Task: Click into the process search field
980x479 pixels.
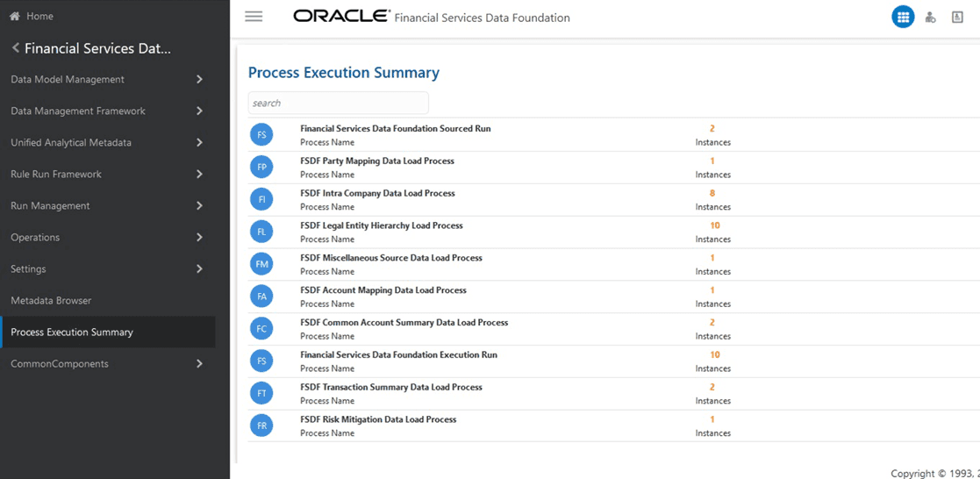Action: [x=338, y=104]
